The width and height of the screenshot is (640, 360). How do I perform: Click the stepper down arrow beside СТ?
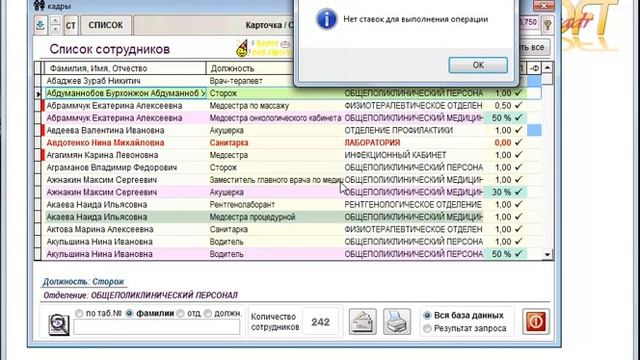56,30
